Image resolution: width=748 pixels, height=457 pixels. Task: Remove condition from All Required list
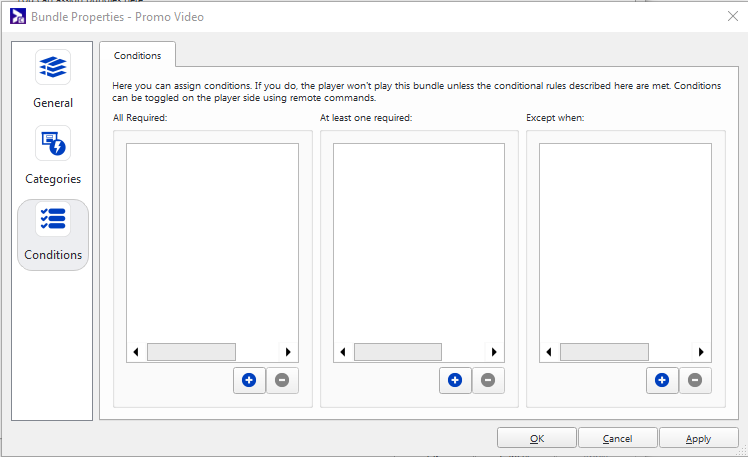point(282,380)
